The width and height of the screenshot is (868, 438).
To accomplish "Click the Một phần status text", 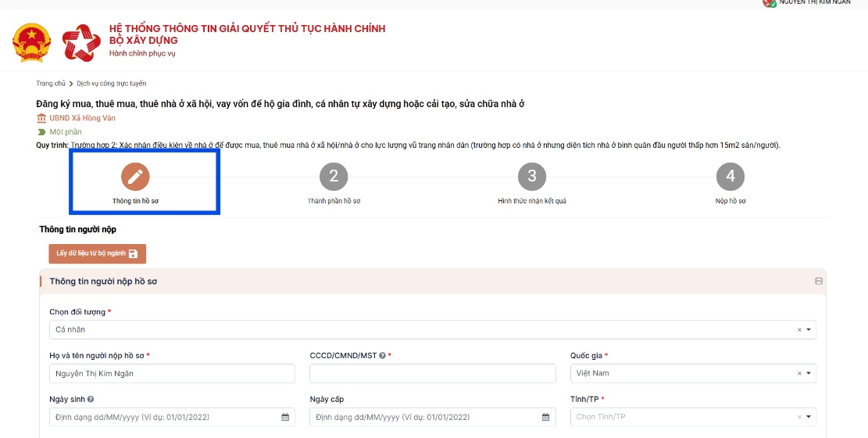I will (66, 132).
